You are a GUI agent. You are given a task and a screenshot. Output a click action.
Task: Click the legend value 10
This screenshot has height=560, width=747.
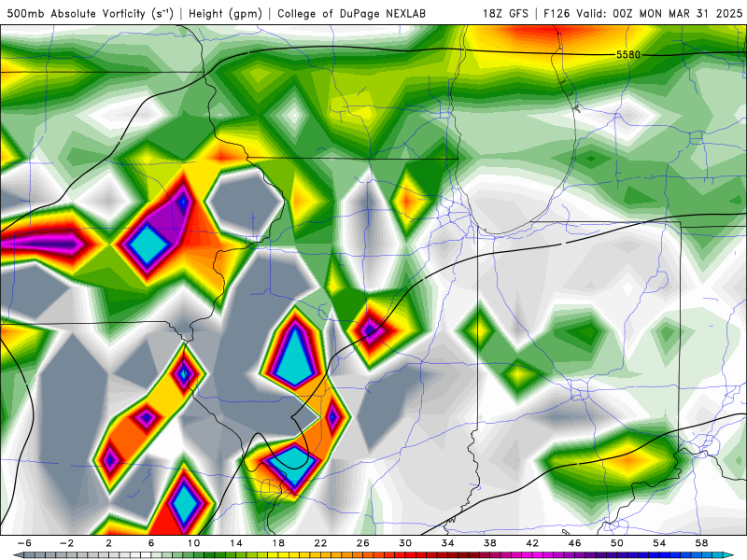[x=193, y=543]
